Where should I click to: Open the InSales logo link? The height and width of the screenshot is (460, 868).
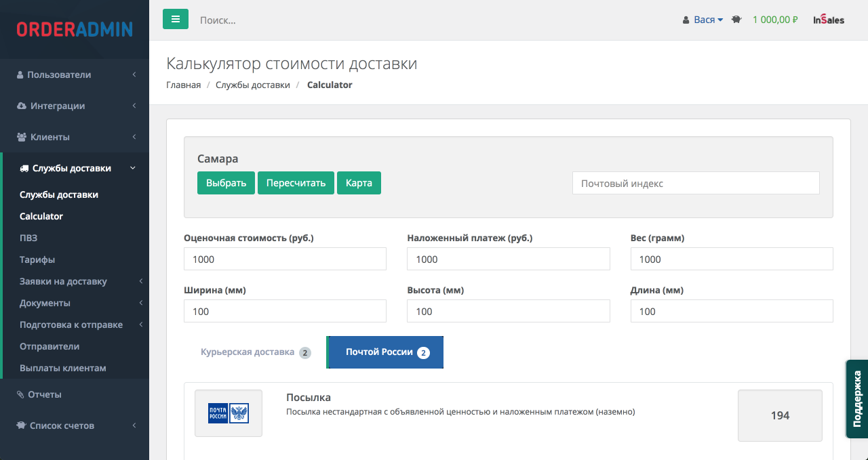(829, 20)
